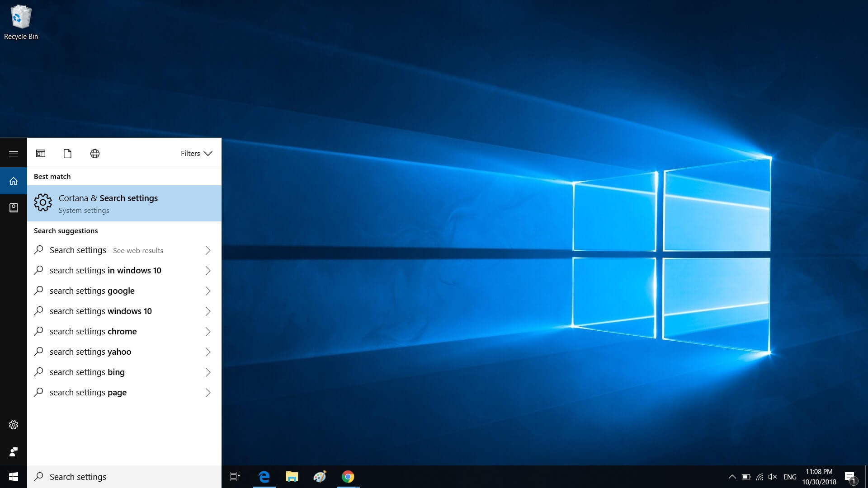Expand the Filters dropdown in search

pyautogui.click(x=196, y=153)
